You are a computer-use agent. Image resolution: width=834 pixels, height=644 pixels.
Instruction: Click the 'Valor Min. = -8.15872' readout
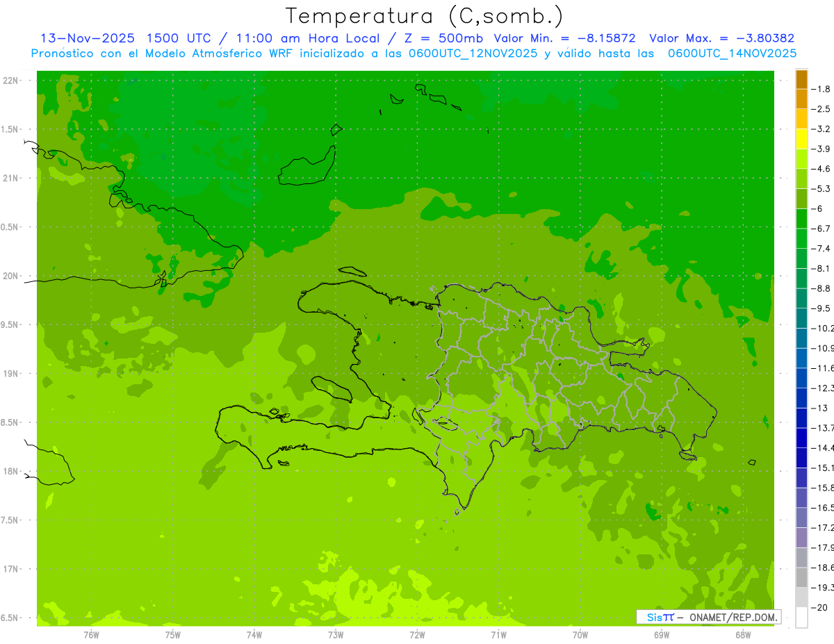pyautogui.click(x=564, y=38)
